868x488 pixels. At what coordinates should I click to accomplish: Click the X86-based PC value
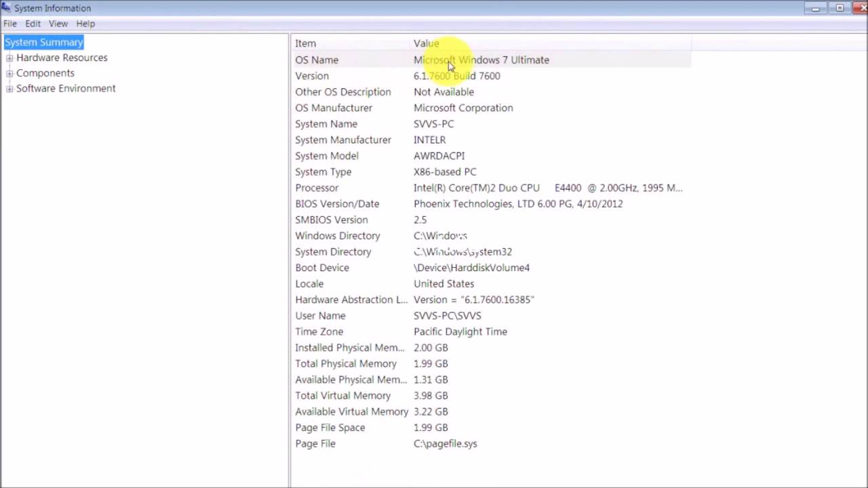[x=445, y=172]
